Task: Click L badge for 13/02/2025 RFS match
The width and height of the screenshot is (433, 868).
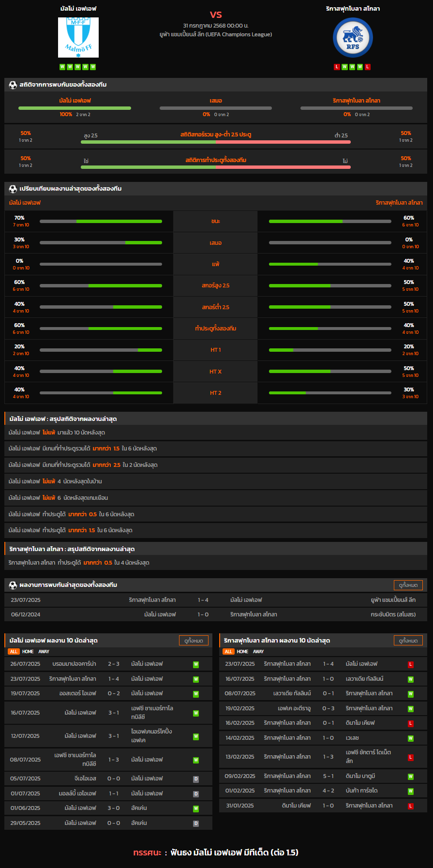Action: tap(411, 757)
